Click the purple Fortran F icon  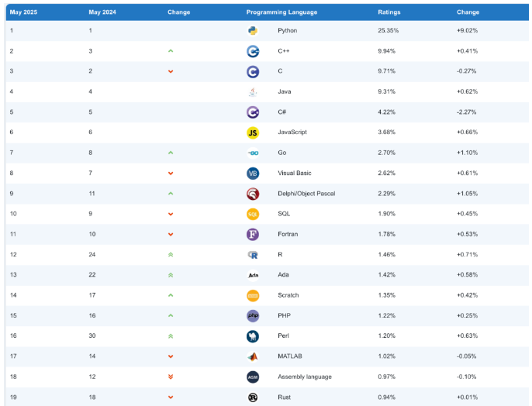pos(253,234)
